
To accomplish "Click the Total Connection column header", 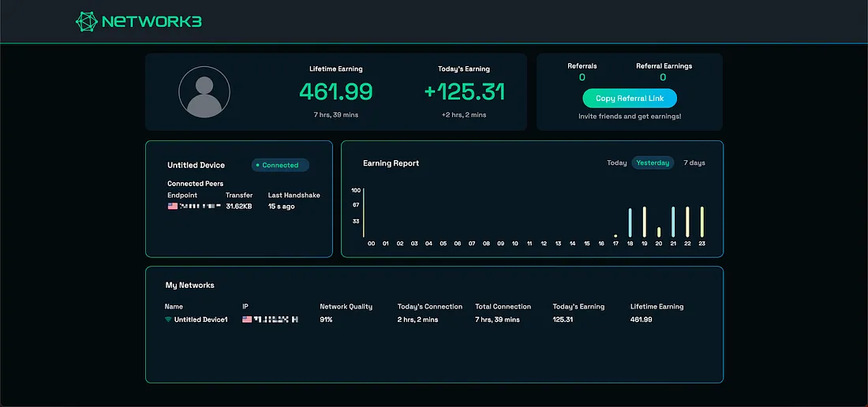I will [x=503, y=306].
